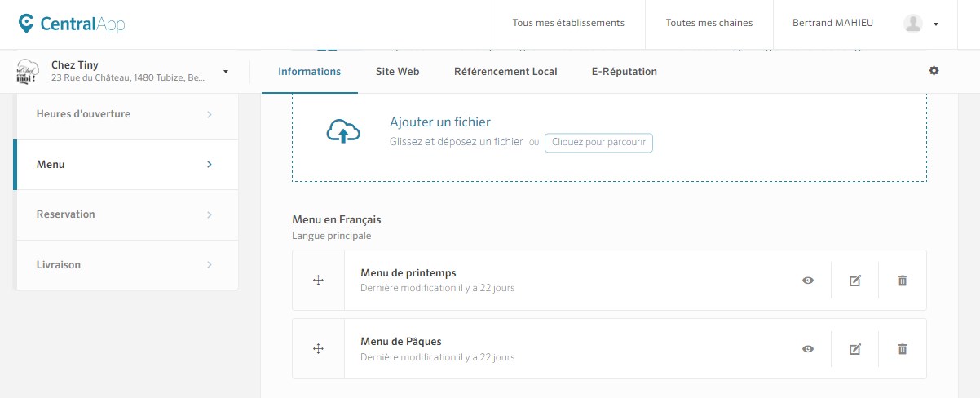The width and height of the screenshot is (980, 398).
Task: Click the Cliquez pour parcourir button
Action: pos(598,143)
